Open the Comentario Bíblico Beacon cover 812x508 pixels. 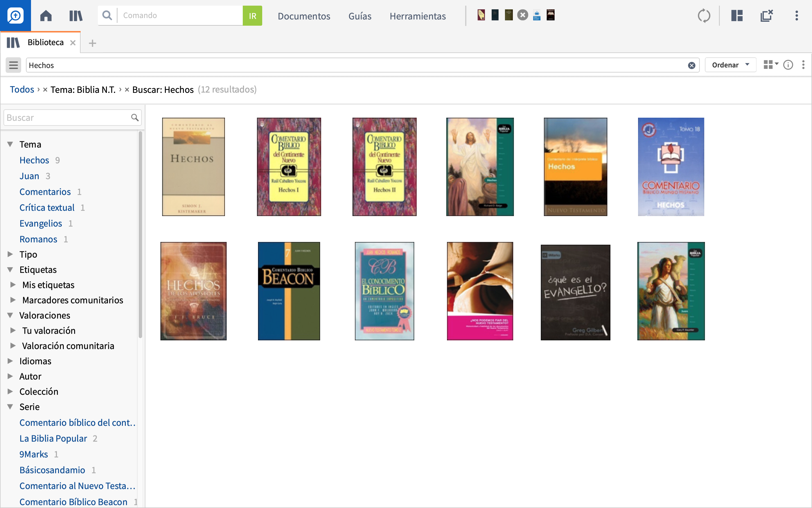coord(289,291)
